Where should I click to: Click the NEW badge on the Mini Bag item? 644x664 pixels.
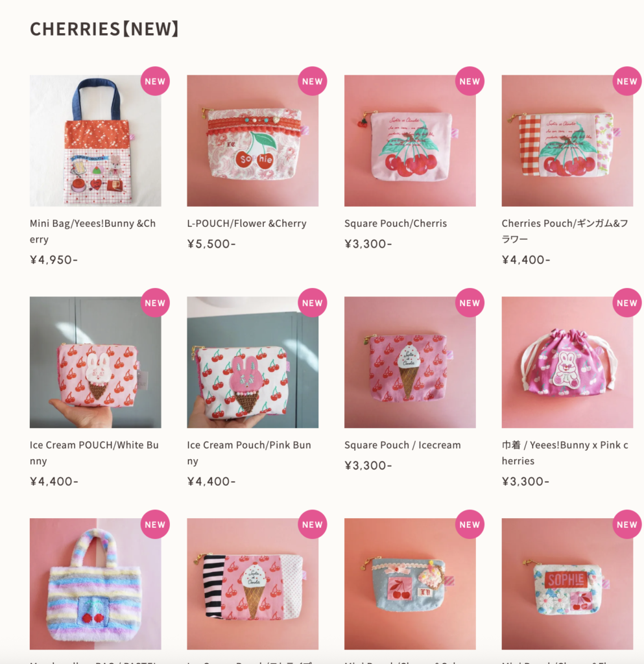155,81
